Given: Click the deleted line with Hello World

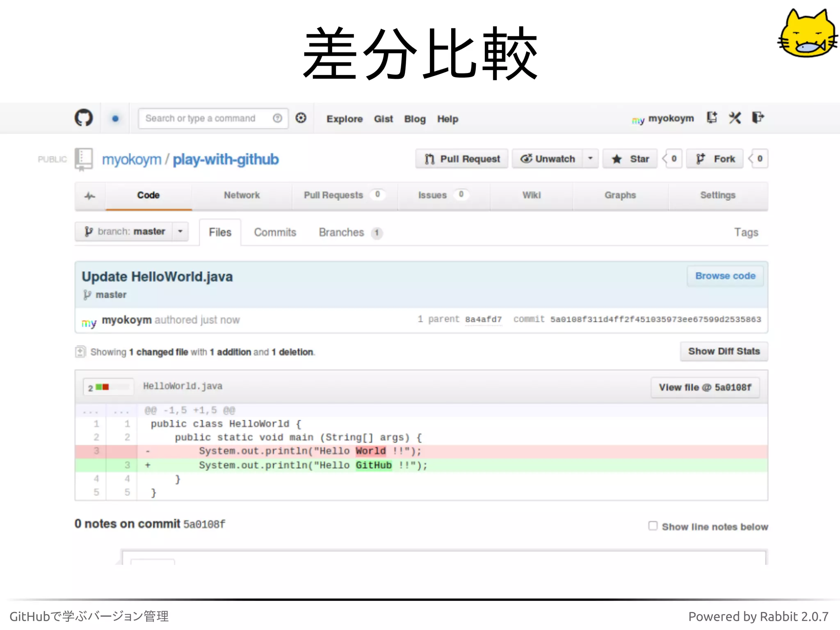Looking at the screenshot, I should [421, 451].
